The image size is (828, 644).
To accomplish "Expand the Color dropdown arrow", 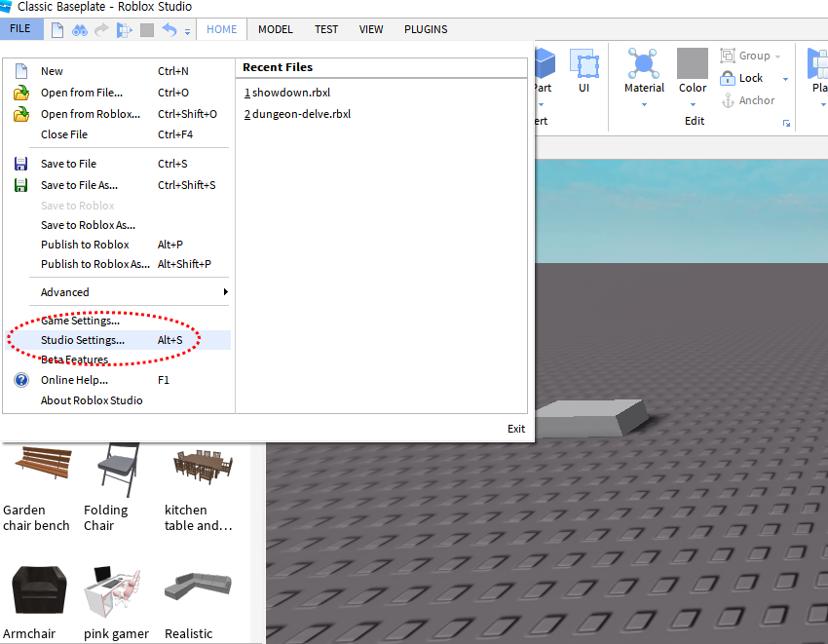I will pyautogui.click(x=693, y=104).
